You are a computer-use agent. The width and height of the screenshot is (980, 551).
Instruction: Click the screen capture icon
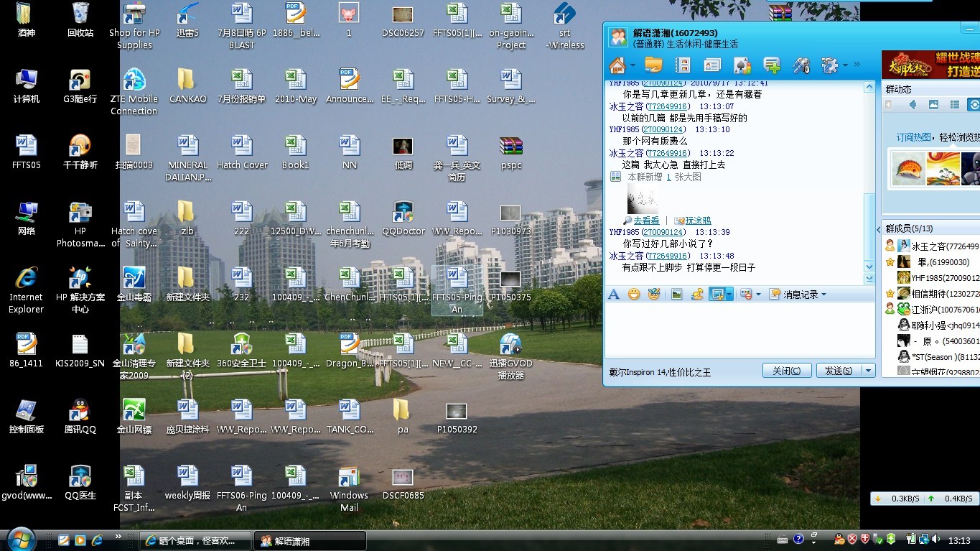click(x=717, y=294)
